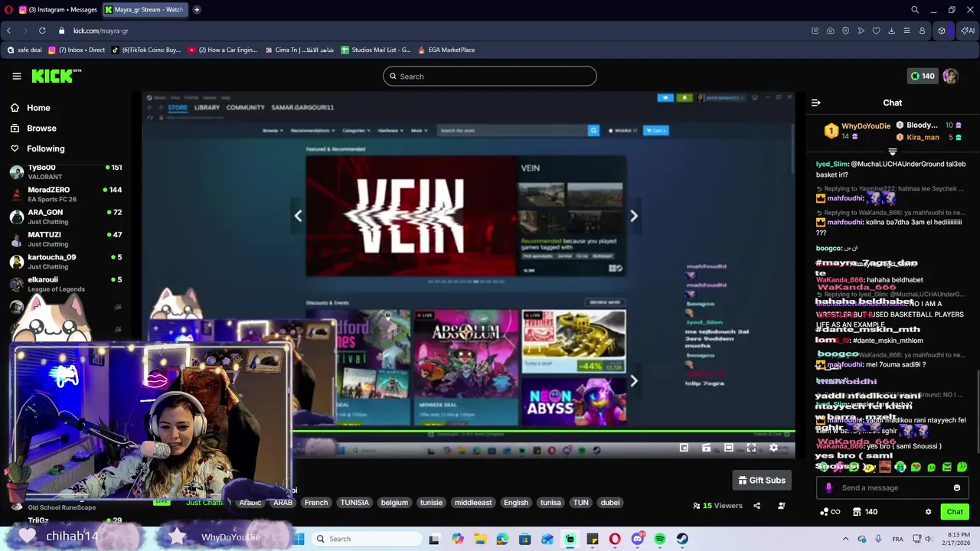Screen dimensions: 980x551
Task: Expand the gift leaderboard handle
Action: 892,152
